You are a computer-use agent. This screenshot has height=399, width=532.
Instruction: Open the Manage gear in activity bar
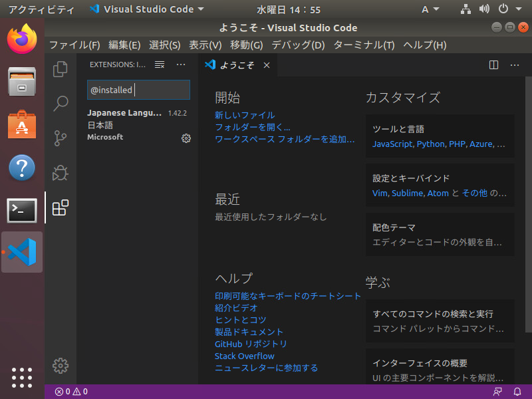[x=61, y=366]
